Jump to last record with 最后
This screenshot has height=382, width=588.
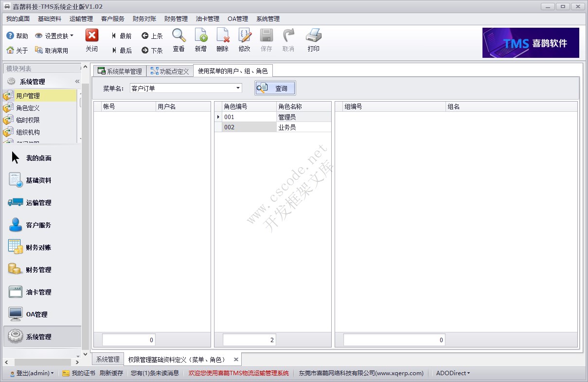click(x=121, y=50)
